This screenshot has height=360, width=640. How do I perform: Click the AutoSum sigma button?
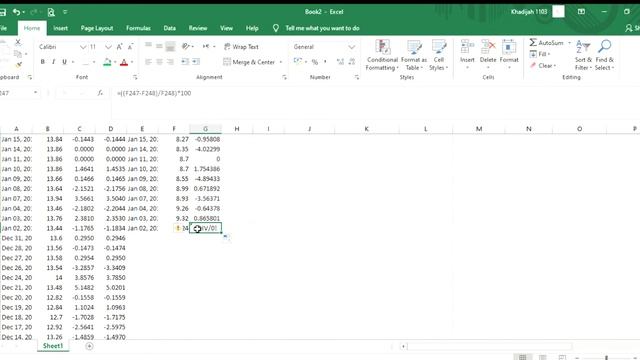(x=547, y=43)
